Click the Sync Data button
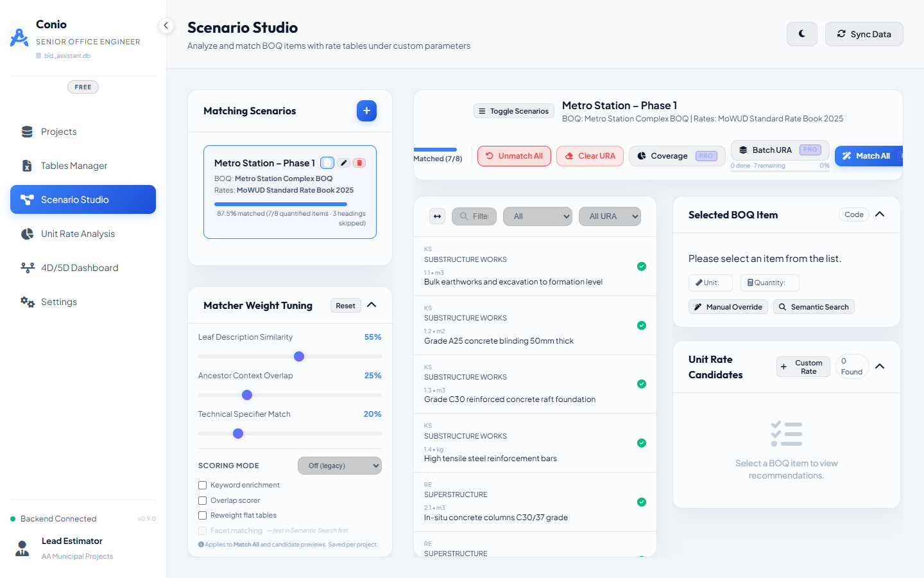 point(864,34)
